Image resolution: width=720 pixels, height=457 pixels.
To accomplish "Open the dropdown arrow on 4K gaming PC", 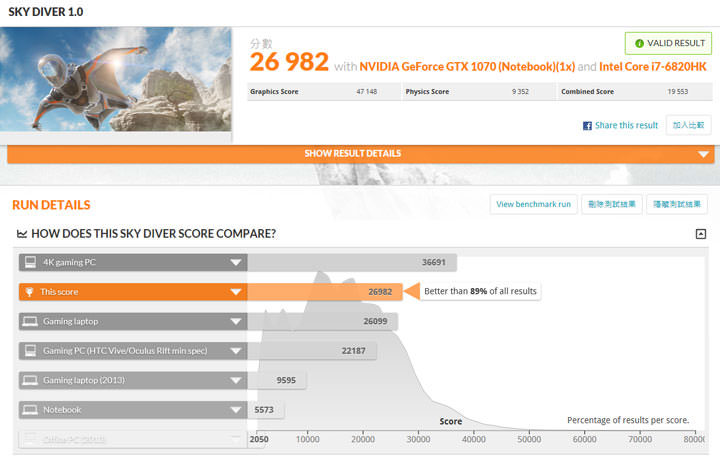I will (235, 263).
